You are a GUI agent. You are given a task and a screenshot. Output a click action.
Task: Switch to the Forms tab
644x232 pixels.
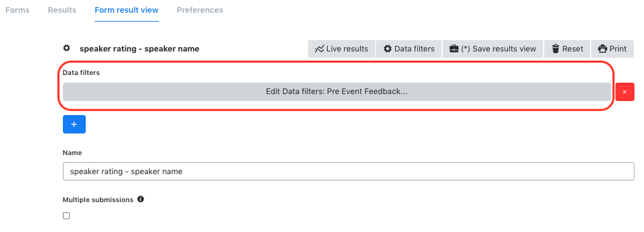pos(17,10)
